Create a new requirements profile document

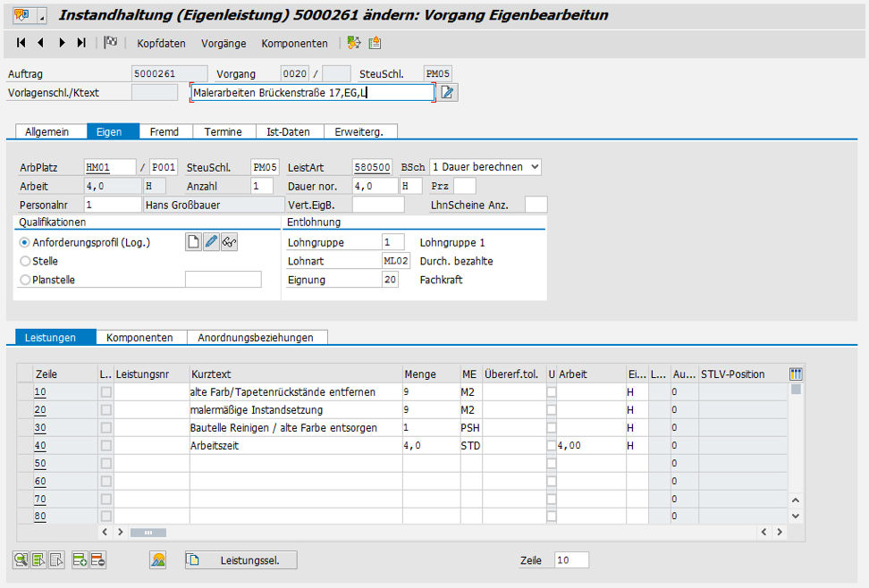click(x=193, y=242)
